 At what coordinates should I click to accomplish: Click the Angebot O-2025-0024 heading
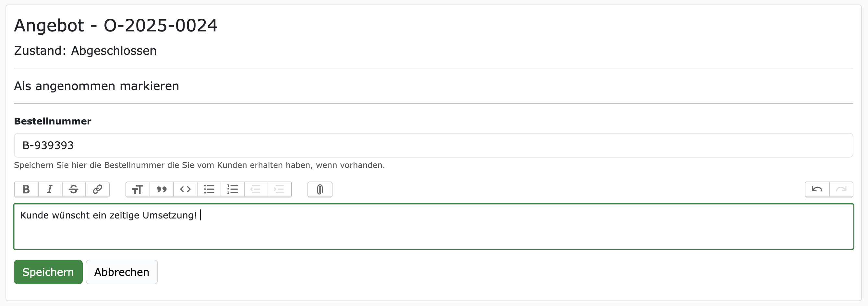[x=116, y=26]
